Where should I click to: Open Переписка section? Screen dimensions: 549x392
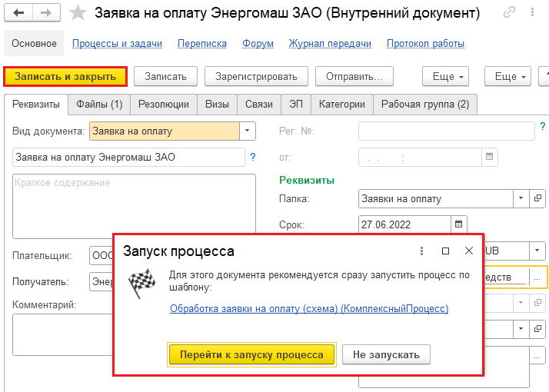[x=202, y=44]
